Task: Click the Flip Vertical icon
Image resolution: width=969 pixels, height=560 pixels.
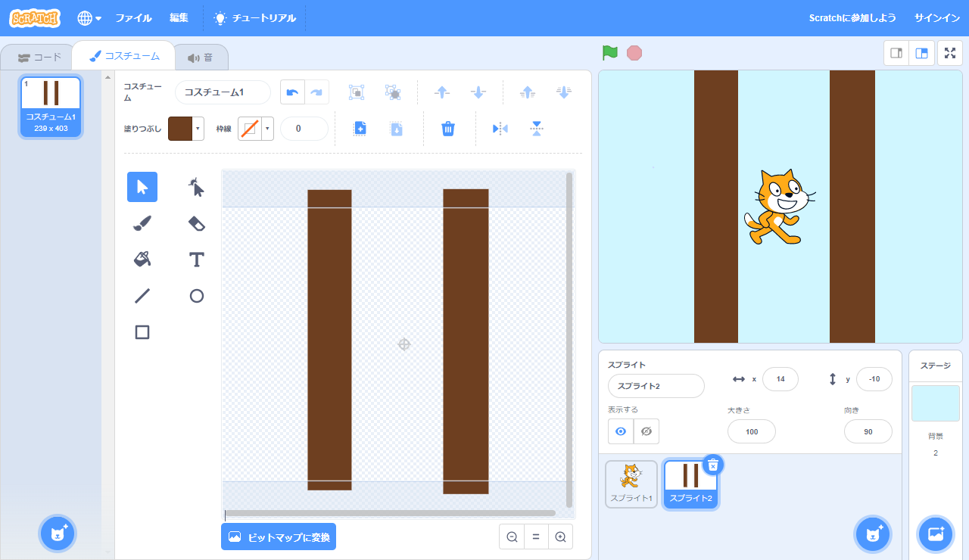Action: [x=537, y=129]
